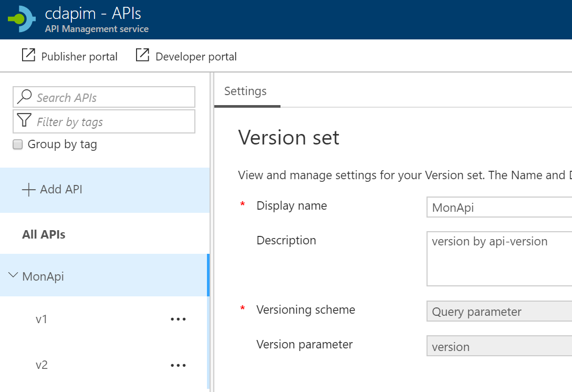Collapse the MonApi version set chevron

pos(13,275)
